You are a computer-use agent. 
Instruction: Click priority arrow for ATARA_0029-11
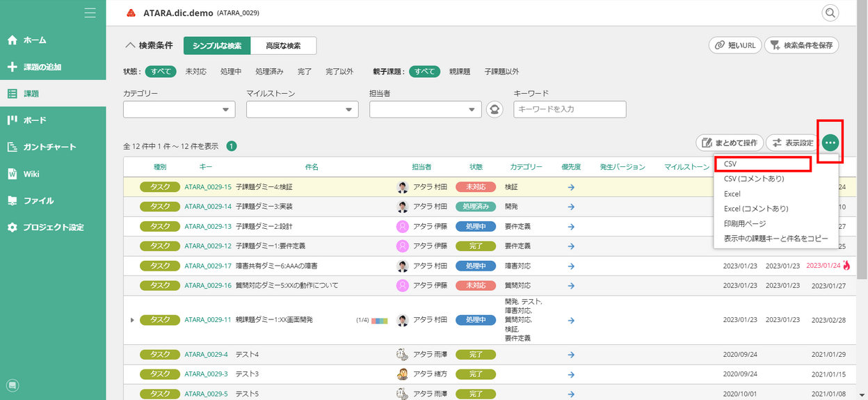tap(571, 320)
